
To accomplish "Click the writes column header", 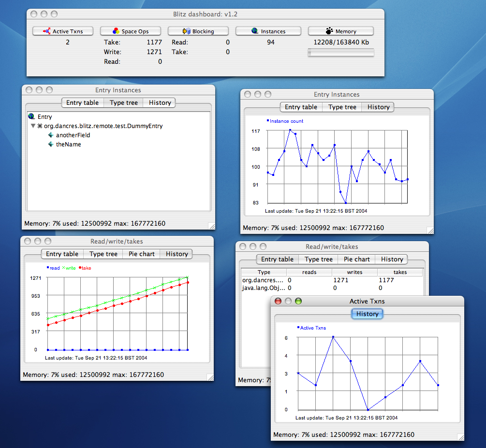I will point(354,273).
